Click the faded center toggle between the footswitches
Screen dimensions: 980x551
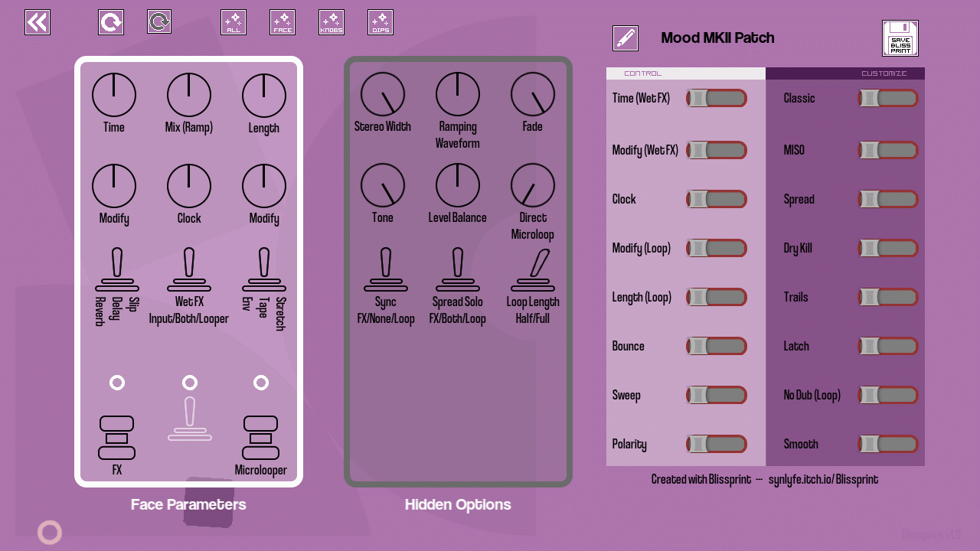[190, 419]
